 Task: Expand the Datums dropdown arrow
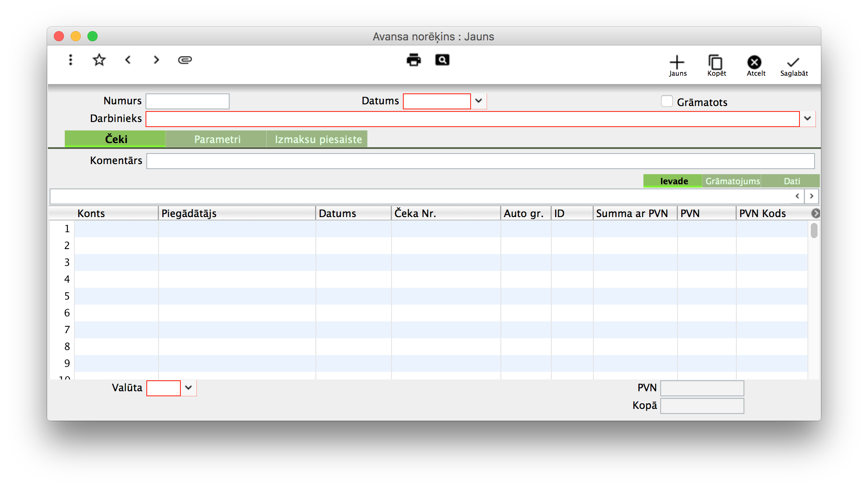tap(479, 101)
